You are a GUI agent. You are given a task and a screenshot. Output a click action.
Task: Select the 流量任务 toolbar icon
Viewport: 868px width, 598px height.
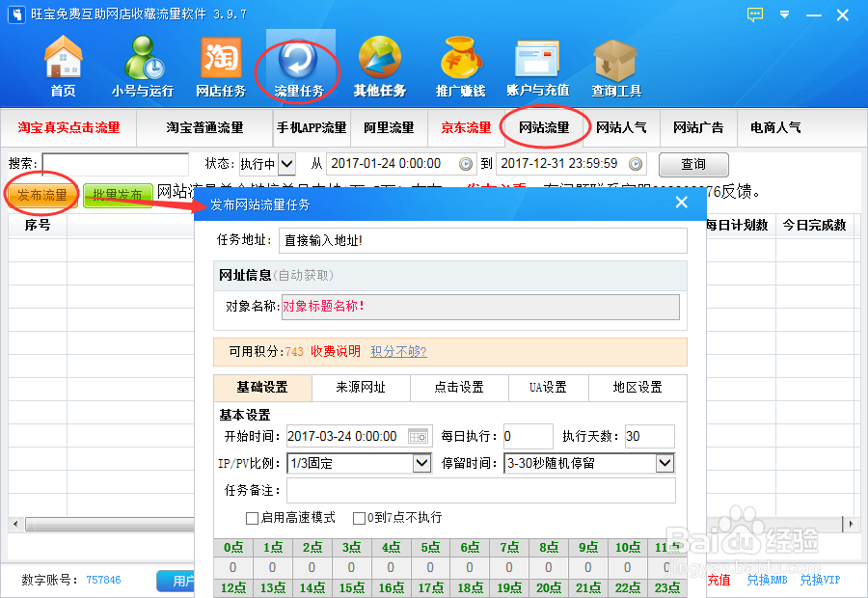click(x=300, y=66)
